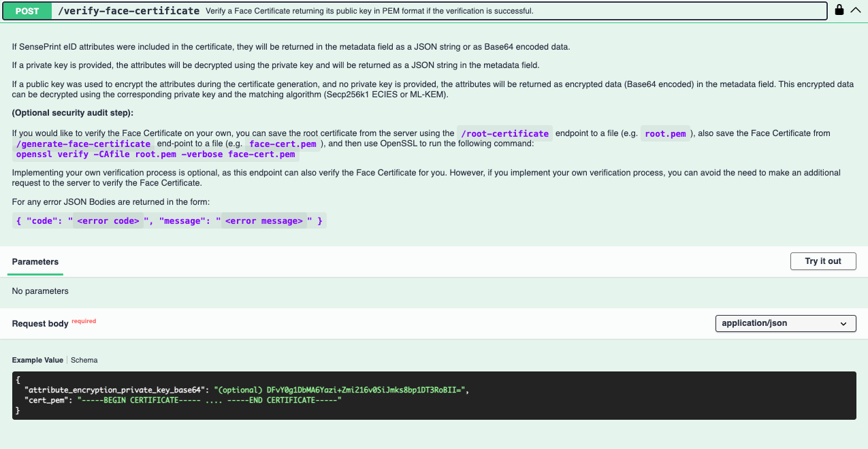Viewport: 868px width, 449px height.
Task: Click the <error message> placeholder
Action: tap(263, 221)
